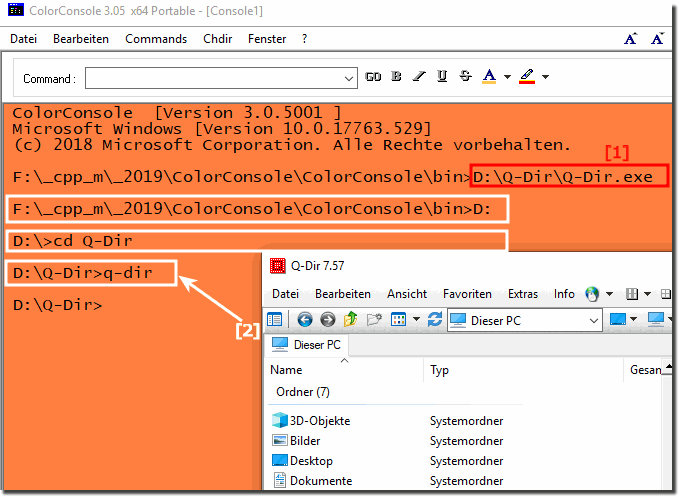Expand the Command combo box history
Screen dimensions: 679x497
pyautogui.click(x=349, y=78)
